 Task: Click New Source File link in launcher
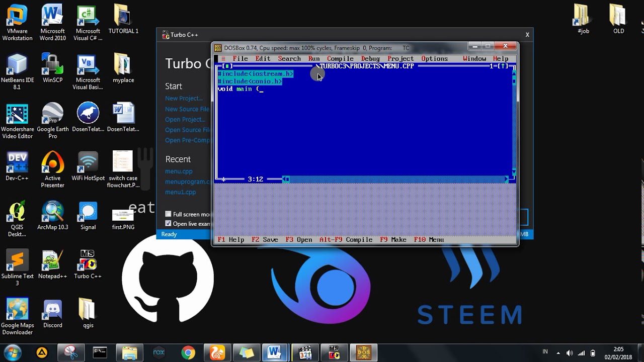(187, 109)
